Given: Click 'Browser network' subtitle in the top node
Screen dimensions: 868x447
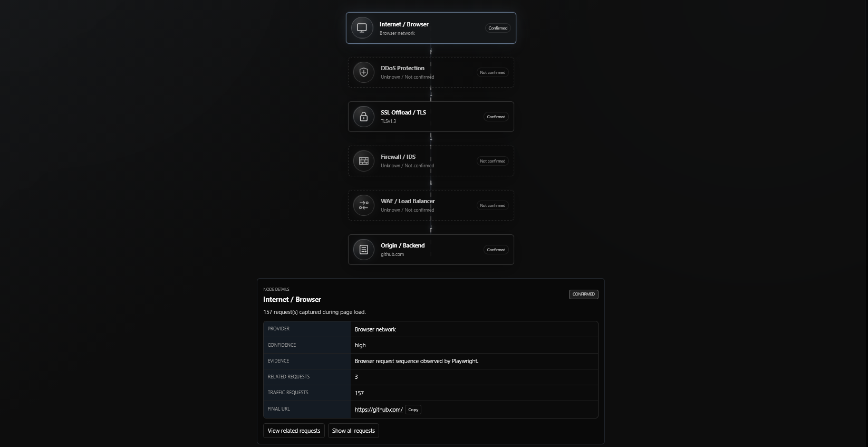Looking at the screenshot, I should coord(397,33).
